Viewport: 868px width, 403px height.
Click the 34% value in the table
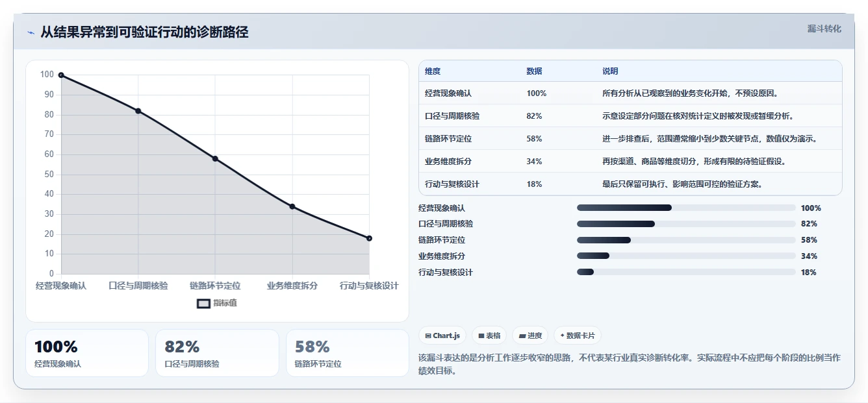pos(534,162)
